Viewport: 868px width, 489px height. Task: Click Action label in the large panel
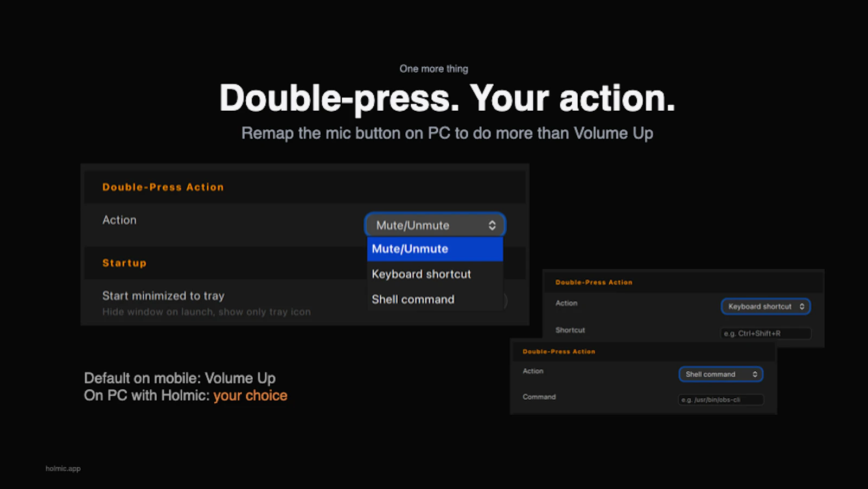coord(119,220)
